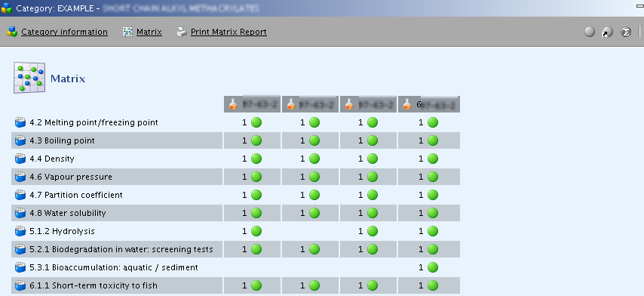Click the 4.4 Density row icon
Screen dimensions: 644x296
pyautogui.click(x=20, y=159)
